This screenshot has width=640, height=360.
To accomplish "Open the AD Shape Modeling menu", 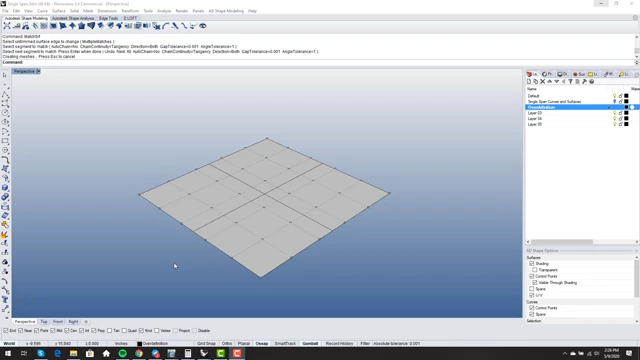I will click(x=226, y=11).
